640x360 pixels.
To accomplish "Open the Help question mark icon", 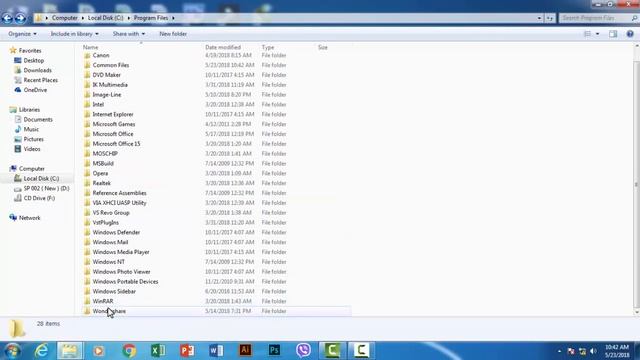I will [630, 34].
